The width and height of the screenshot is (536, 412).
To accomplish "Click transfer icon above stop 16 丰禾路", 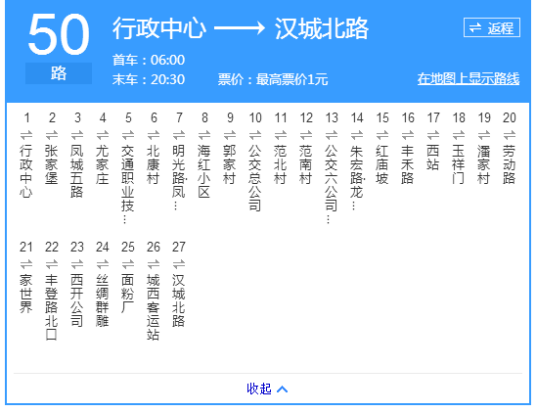I will (407, 135).
